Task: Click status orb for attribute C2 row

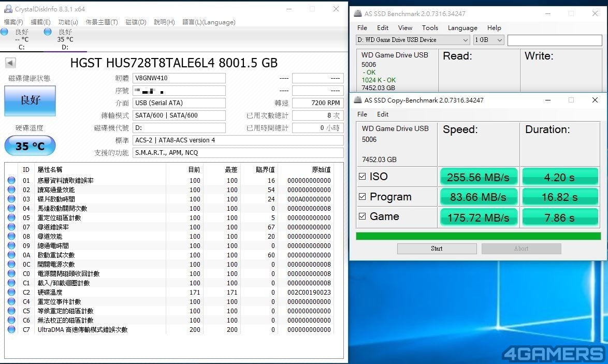Action: coord(11,292)
